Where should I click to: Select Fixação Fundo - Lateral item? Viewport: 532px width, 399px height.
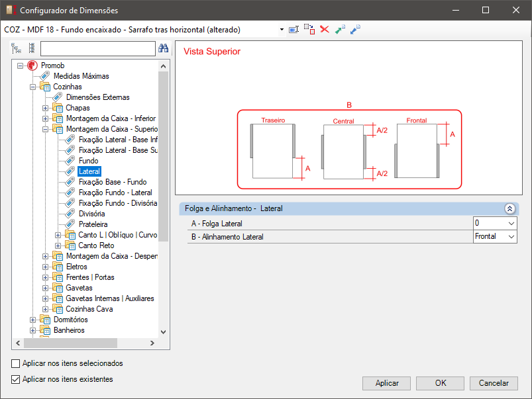pos(115,192)
